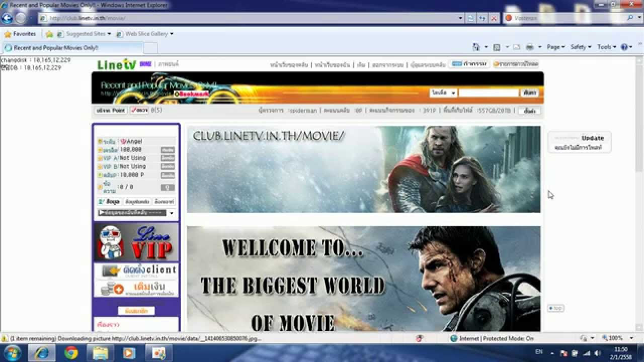
Task: Open Google Chrome from taskbar
Action: pyautogui.click(x=71, y=353)
